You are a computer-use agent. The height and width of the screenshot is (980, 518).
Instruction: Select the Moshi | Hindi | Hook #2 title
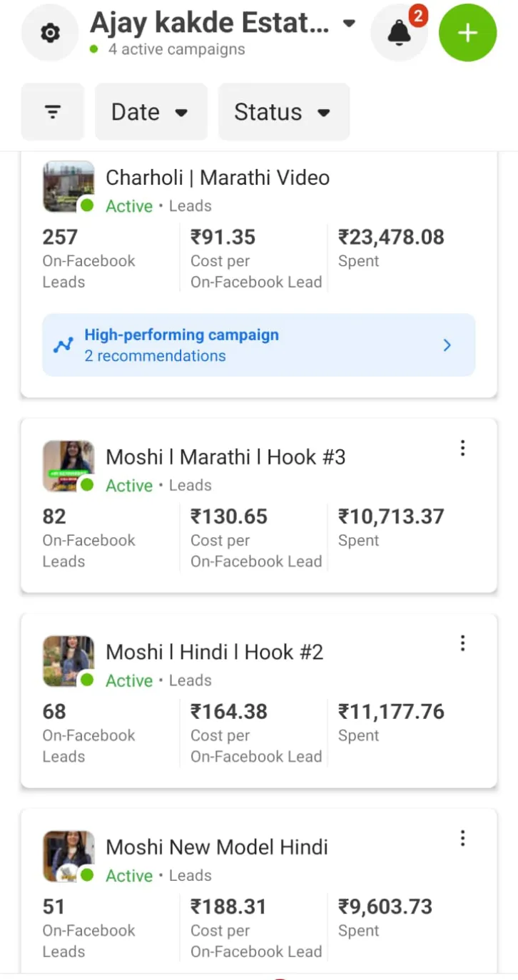(x=214, y=652)
